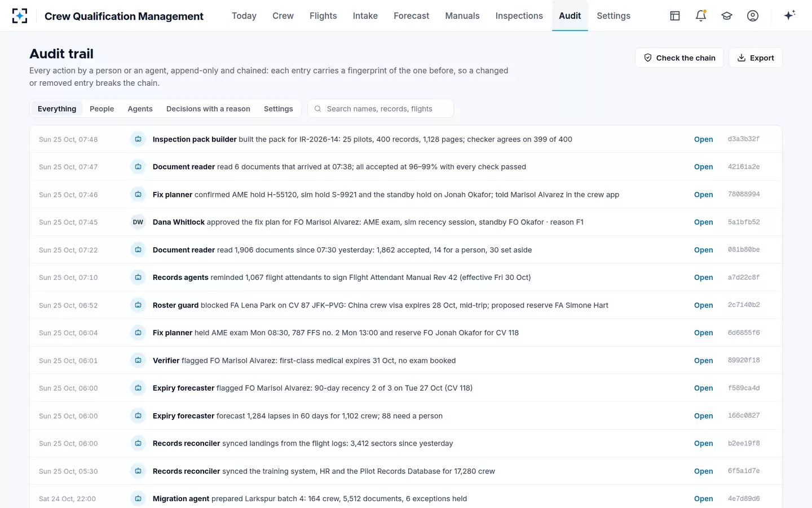This screenshot has height=508, width=812.
Task: Filter audit trail by Everything
Action: 57,108
